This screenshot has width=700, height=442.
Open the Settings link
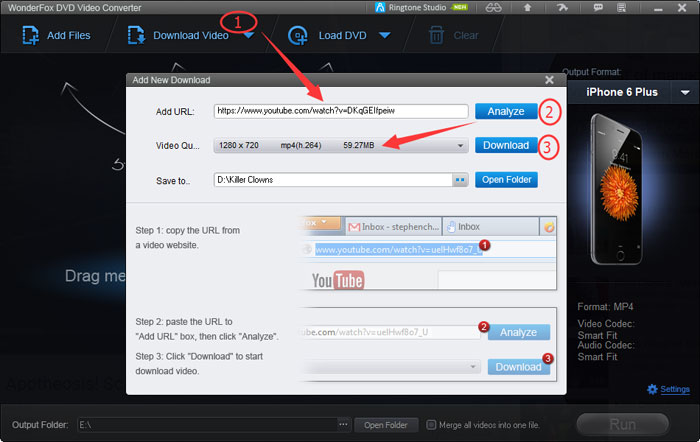pos(675,389)
